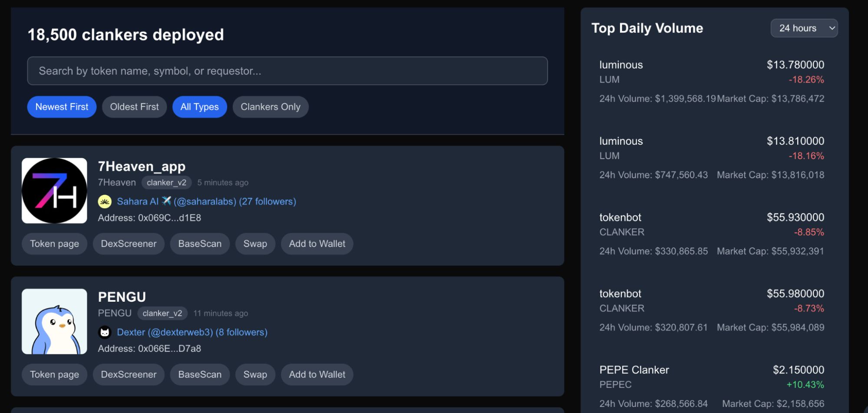Open DexScreener for 7Heaven_app
Image resolution: width=868 pixels, height=413 pixels.
pyautogui.click(x=129, y=244)
